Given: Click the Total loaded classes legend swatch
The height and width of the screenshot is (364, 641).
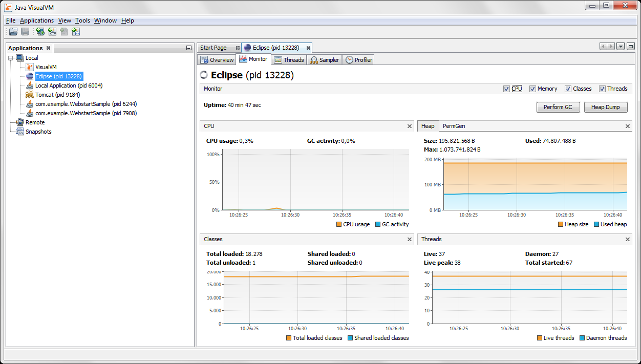Looking at the screenshot, I should 289,338.
